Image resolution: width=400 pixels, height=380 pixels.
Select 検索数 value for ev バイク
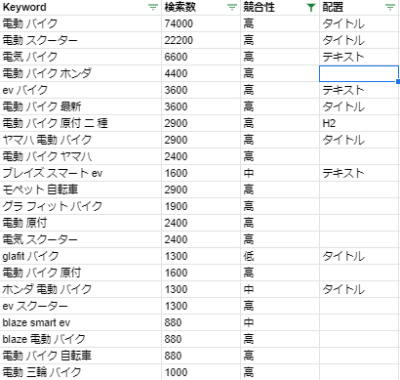coord(201,90)
